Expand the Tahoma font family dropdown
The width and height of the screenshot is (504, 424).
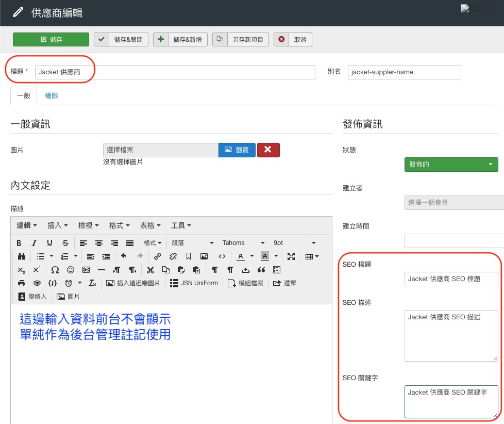tap(243, 243)
